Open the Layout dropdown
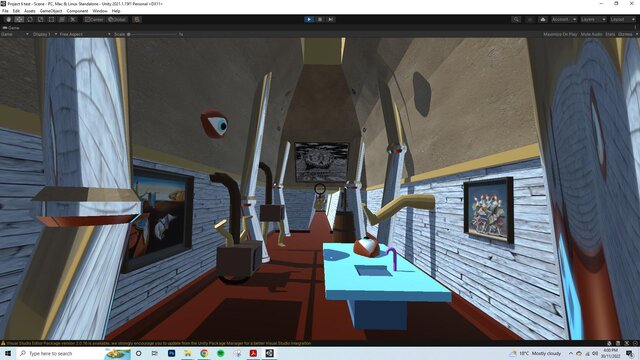Screen dimensions: 640x360 click(x=623, y=19)
